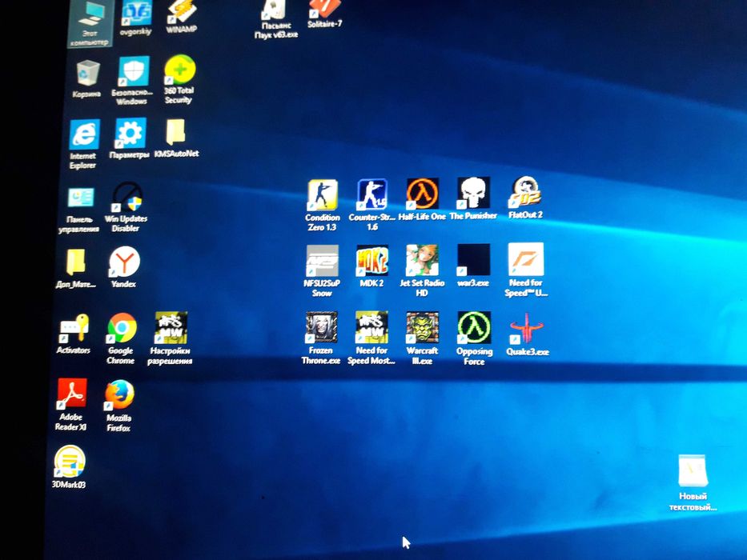The height and width of the screenshot is (560, 747).
Task: Click the Win Updates Disabler icon
Action: point(127,197)
